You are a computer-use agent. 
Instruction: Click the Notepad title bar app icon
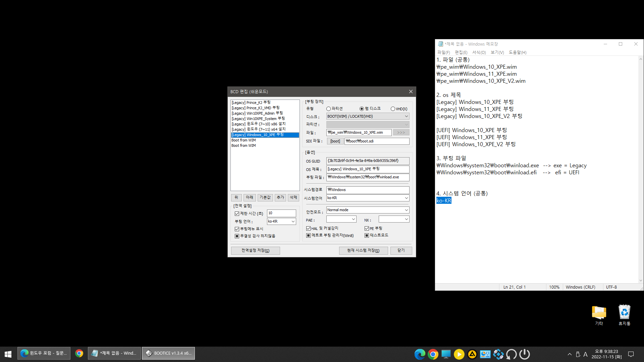pyautogui.click(x=440, y=44)
